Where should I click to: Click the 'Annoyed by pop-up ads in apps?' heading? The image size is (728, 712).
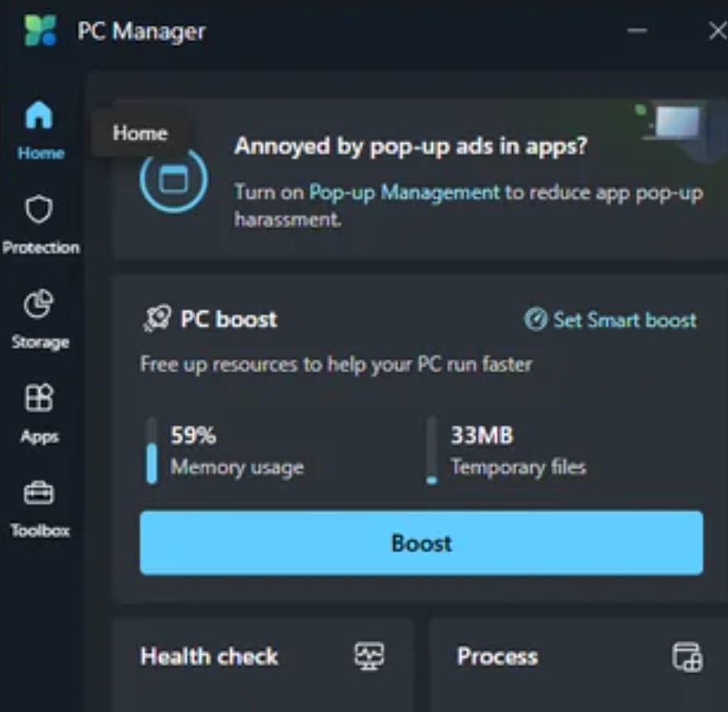point(411,146)
